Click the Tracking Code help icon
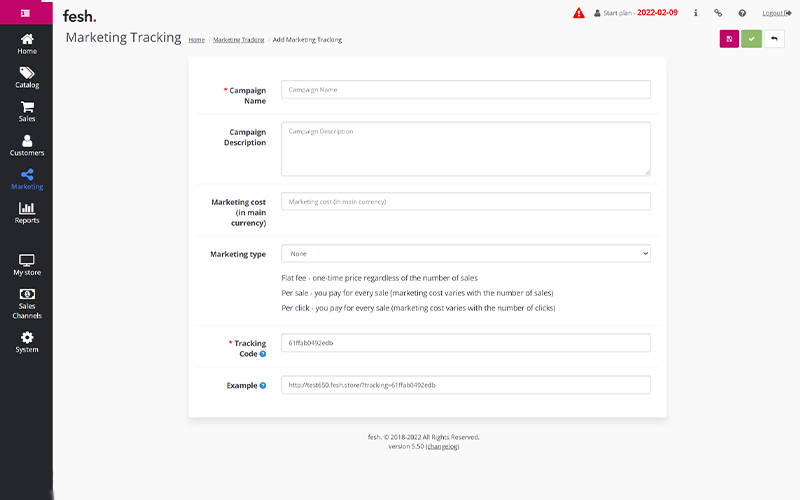The height and width of the screenshot is (500, 800). (x=263, y=354)
